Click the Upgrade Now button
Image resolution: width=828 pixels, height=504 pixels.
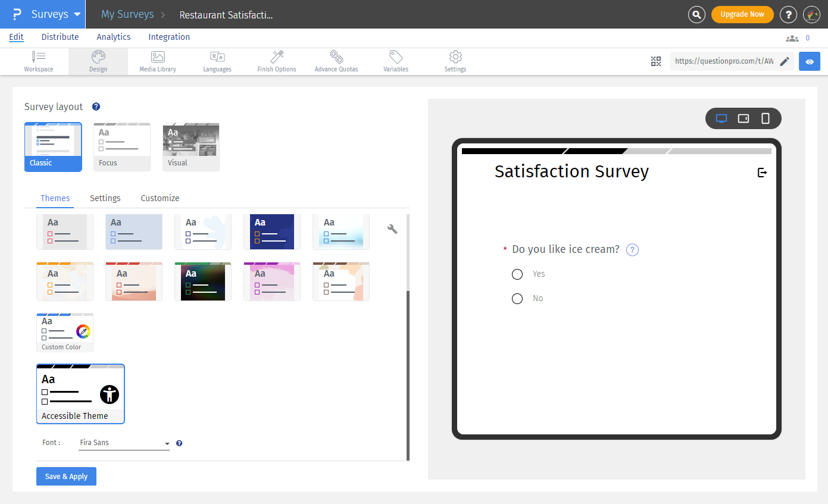tap(742, 14)
